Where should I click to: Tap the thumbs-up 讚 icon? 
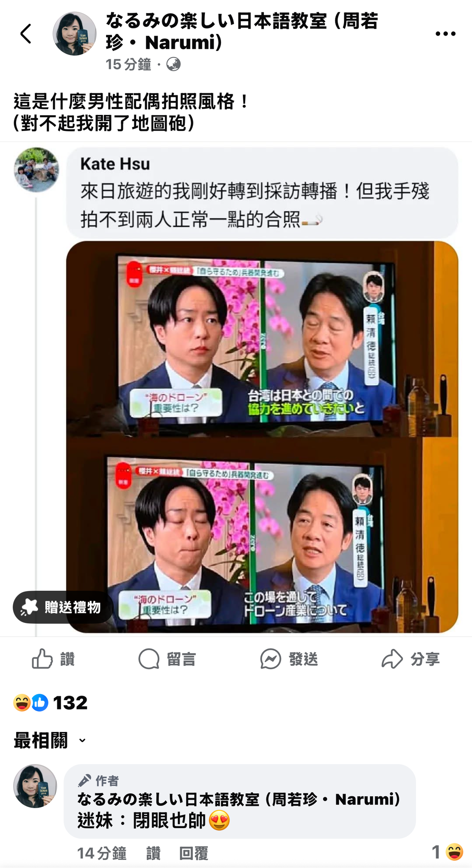(42, 659)
